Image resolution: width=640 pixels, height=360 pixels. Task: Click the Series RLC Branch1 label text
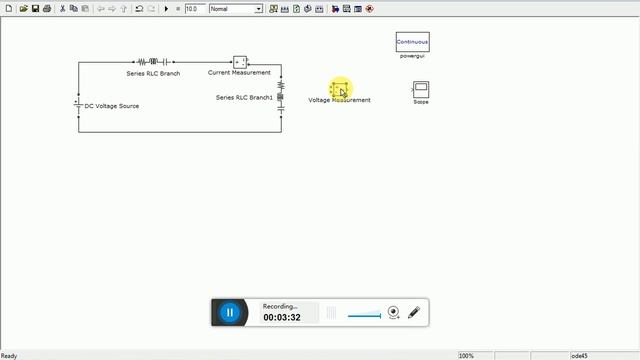pyautogui.click(x=244, y=98)
